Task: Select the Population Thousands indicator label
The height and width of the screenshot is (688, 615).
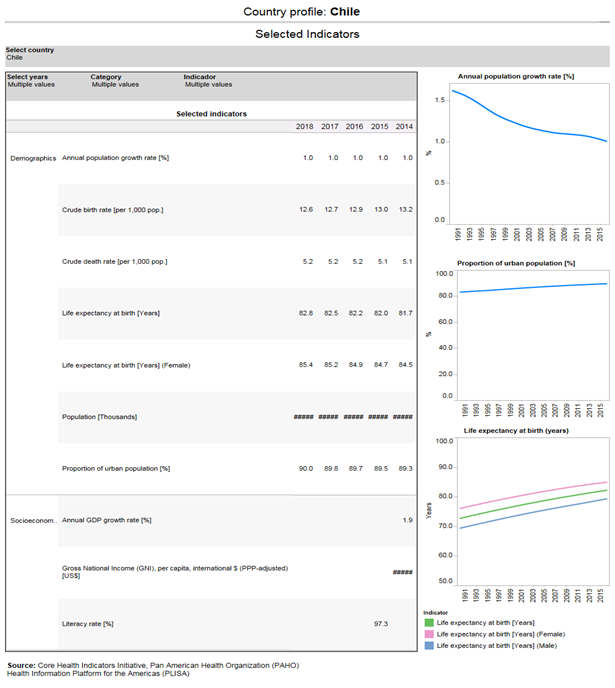Action: click(x=100, y=417)
